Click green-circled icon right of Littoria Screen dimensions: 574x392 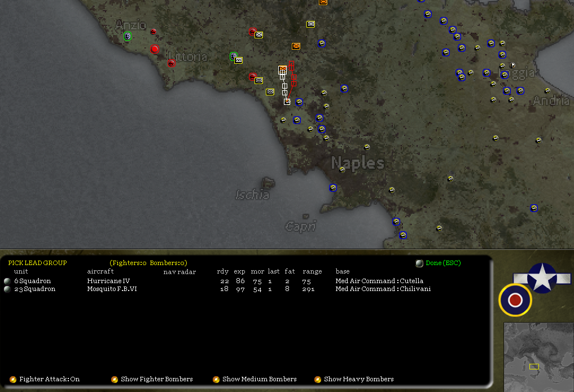click(x=233, y=56)
